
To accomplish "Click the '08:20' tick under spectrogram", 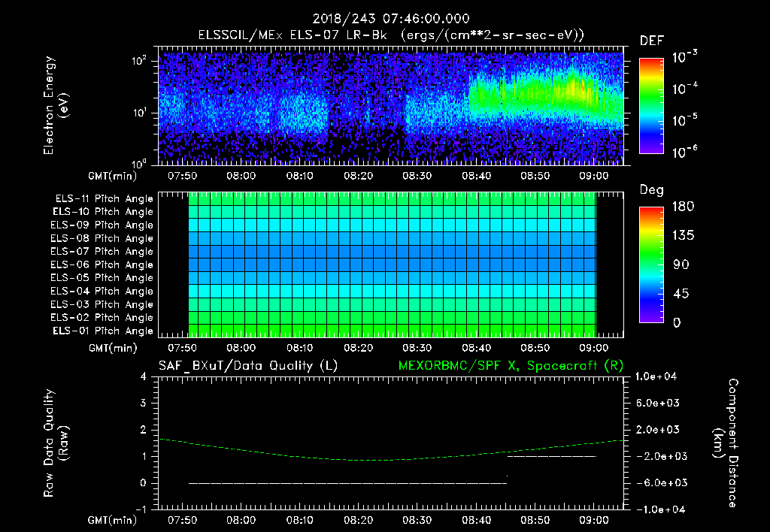I will [359, 176].
